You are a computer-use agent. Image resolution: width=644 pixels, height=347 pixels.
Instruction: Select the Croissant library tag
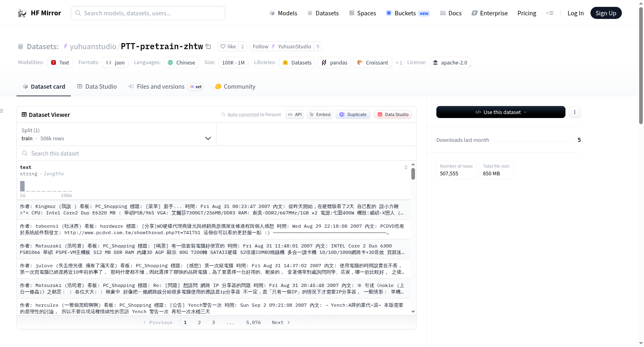pyautogui.click(x=373, y=62)
